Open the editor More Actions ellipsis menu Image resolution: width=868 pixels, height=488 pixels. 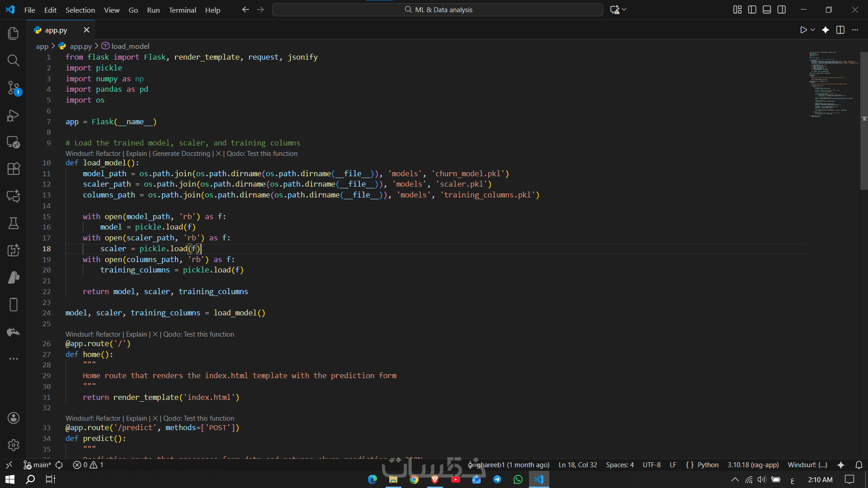pos(855,30)
